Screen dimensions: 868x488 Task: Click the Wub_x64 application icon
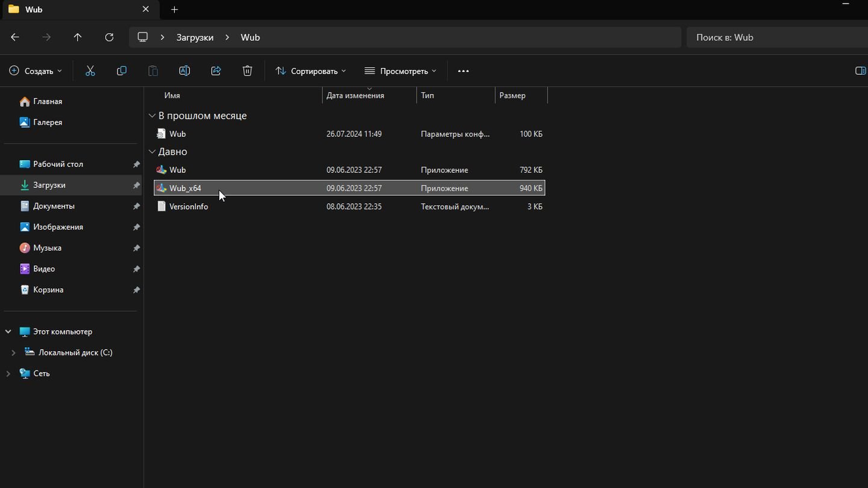(x=161, y=188)
